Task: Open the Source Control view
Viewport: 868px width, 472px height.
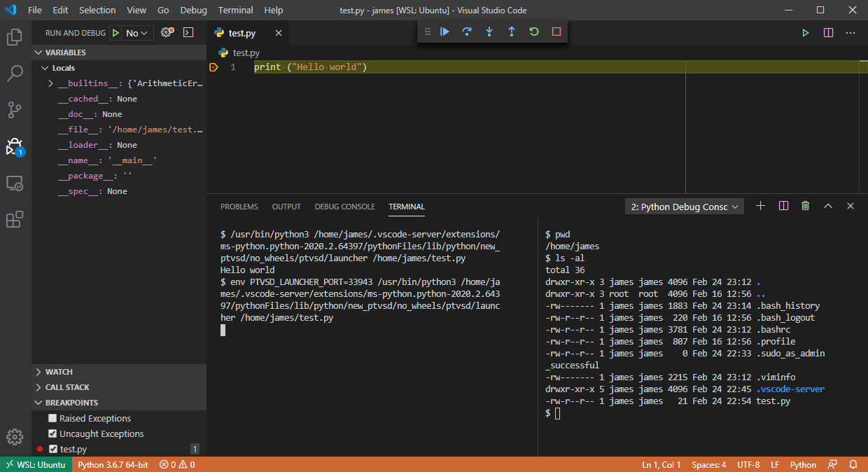Action: coord(15,110)
